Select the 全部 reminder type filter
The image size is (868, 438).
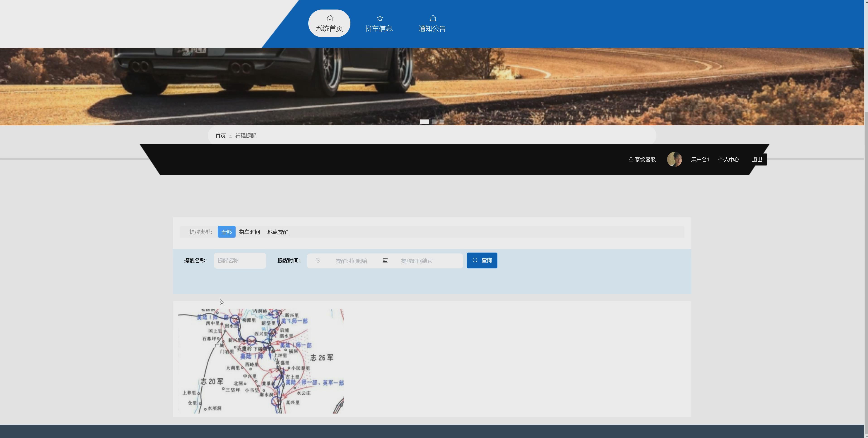pyautogui.click(x=227, y=232)
